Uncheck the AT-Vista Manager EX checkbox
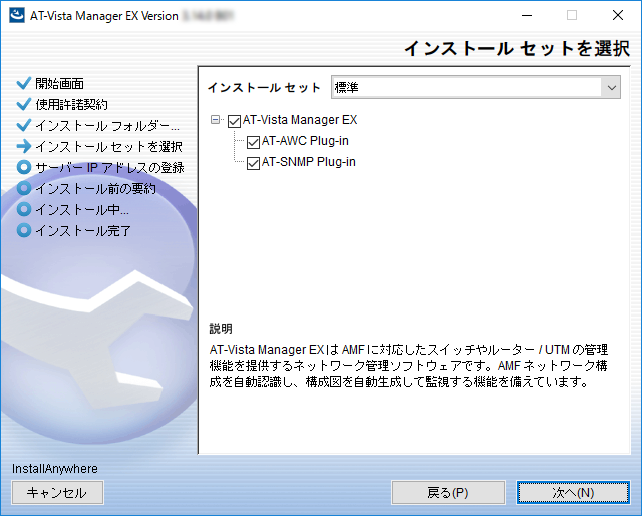This screenshot has width=642, height=516. pos(234,121)
